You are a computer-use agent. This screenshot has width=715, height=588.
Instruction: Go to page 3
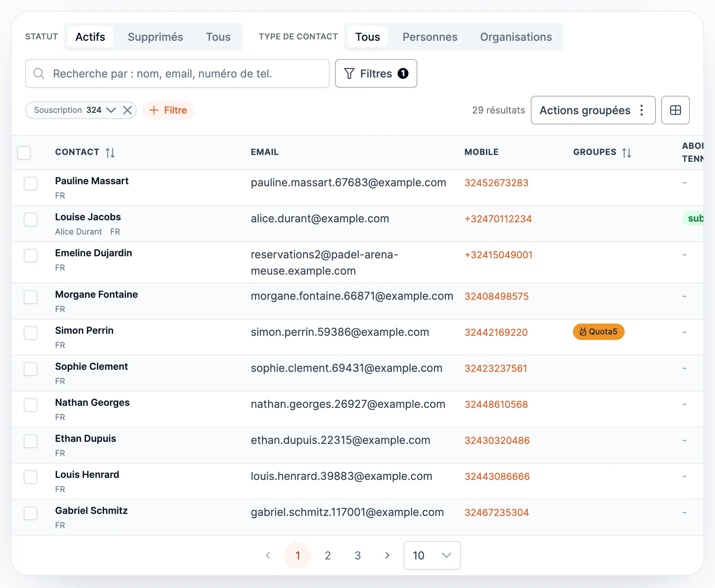tap(357, 555)
